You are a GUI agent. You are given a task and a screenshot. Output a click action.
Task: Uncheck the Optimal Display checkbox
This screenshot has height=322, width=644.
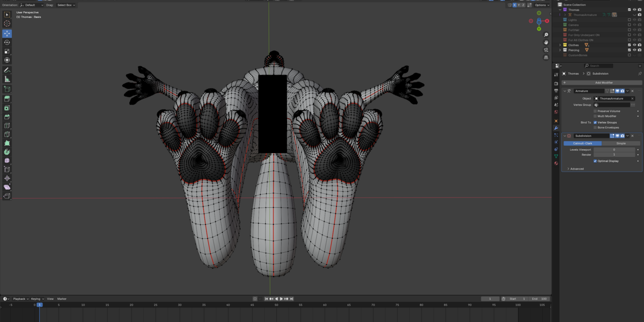tap(595, 161)
